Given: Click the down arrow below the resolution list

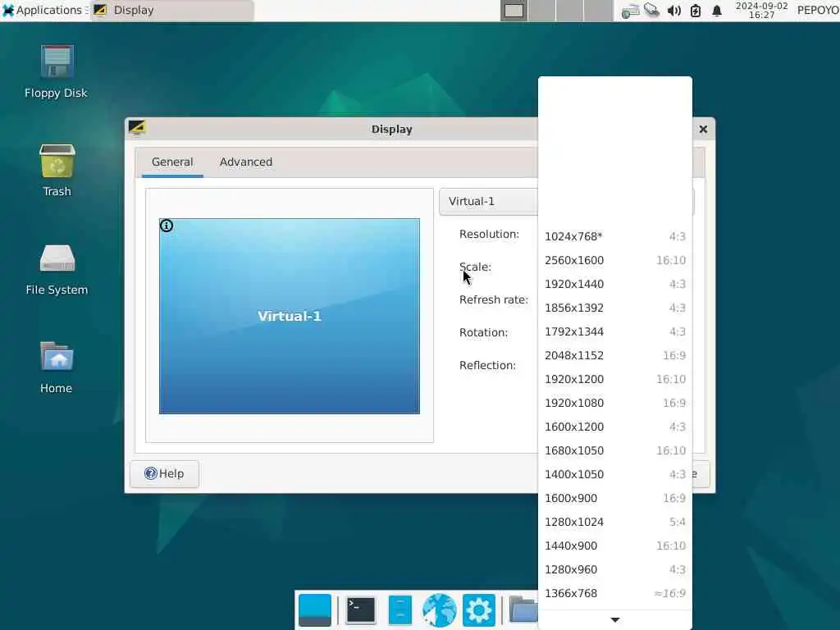Looking at the screenshot, I should [615, 620].
